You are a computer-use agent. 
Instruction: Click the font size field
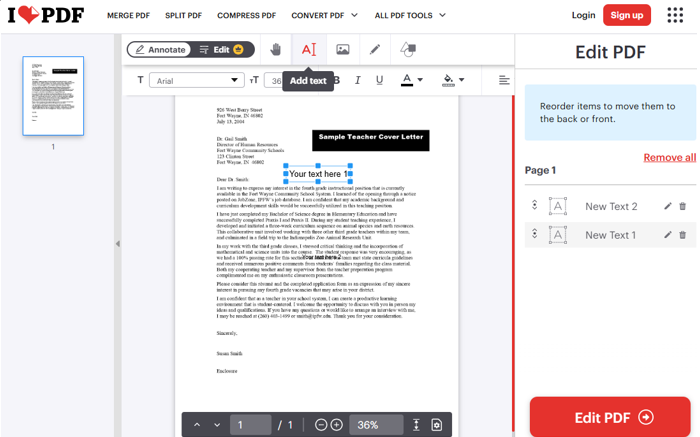[273, 81]
